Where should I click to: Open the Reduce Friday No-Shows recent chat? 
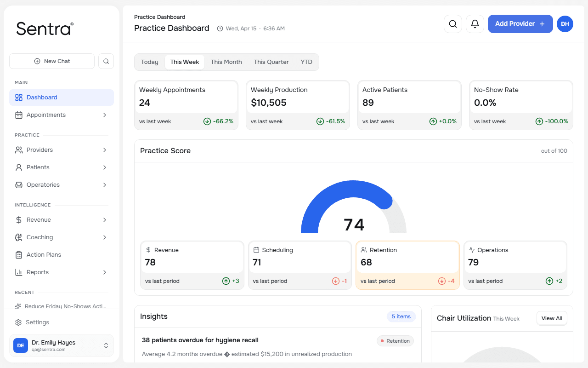[x=62, y=306]
